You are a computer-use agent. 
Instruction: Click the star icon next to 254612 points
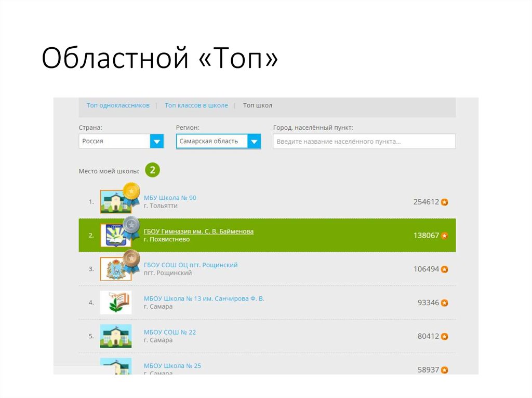(x=444, y=202)
